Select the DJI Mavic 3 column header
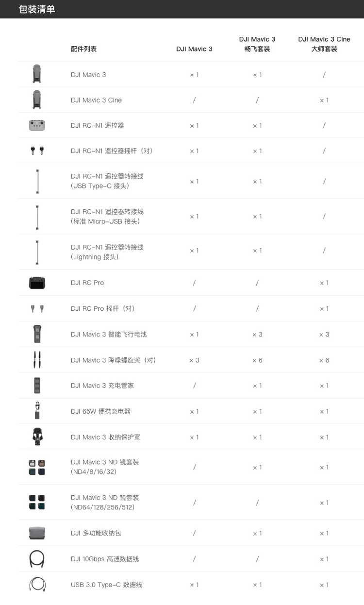 (194, 49)
